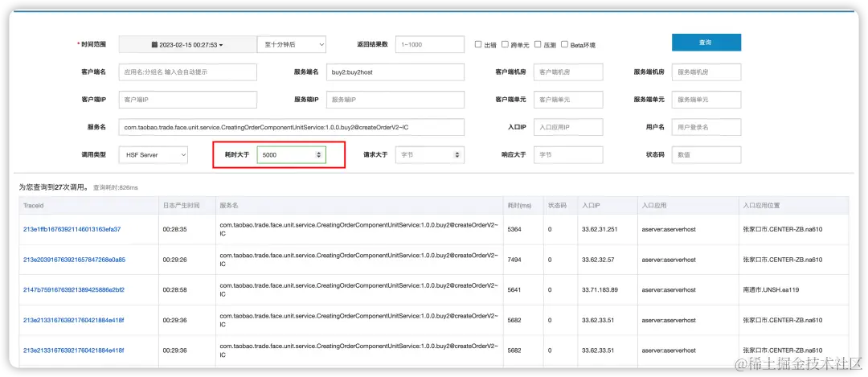Open the time range date picker

coord(187,44)
